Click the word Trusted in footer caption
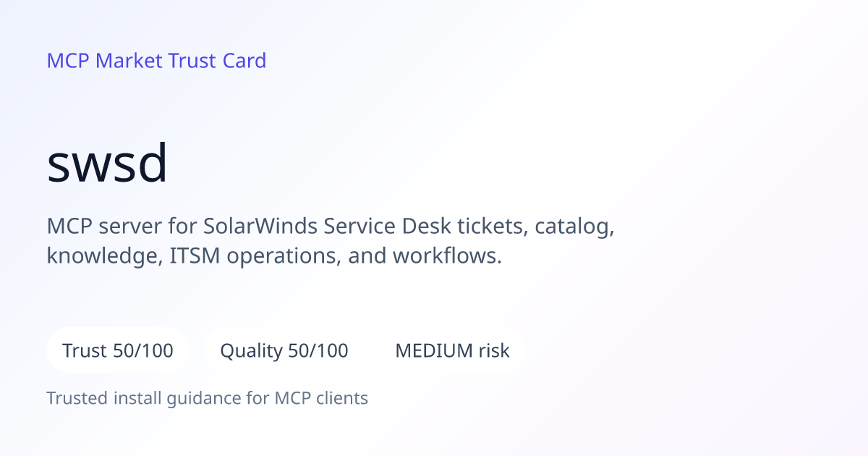 click(x=74, y=398)
